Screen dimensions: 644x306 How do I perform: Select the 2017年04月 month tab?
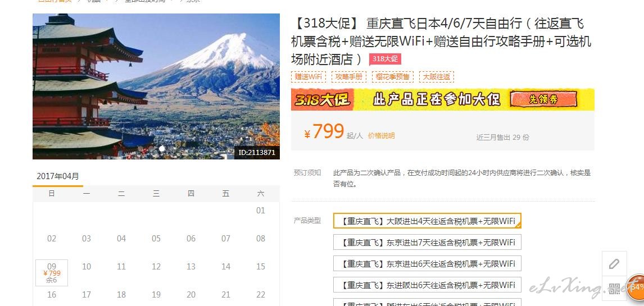(57, 177)
